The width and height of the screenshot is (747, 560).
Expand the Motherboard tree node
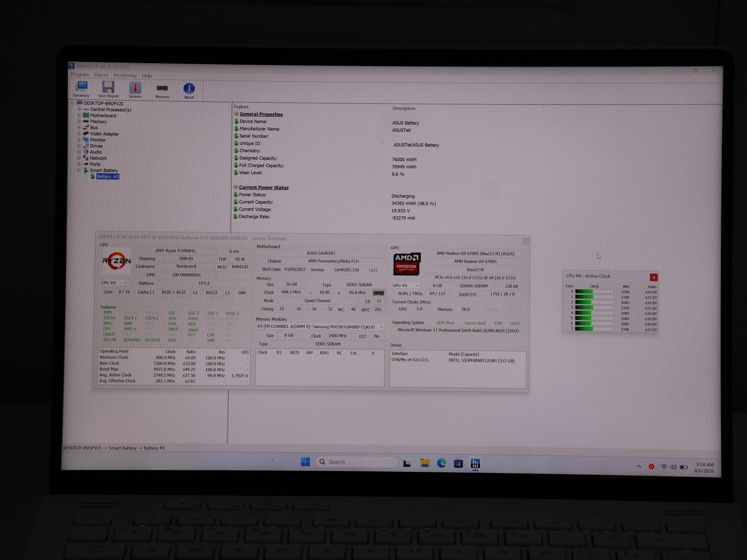(x=79, y=115)
